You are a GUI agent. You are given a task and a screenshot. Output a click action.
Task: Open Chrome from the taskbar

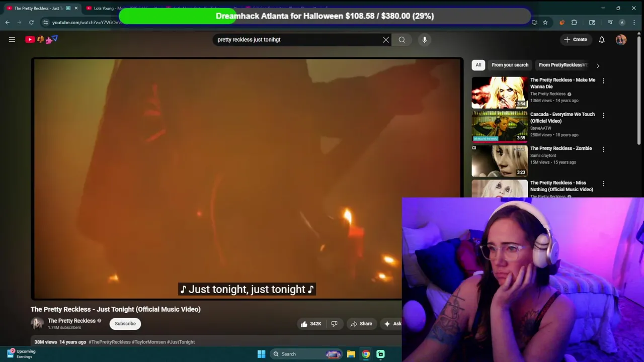(x=366, y=354)
